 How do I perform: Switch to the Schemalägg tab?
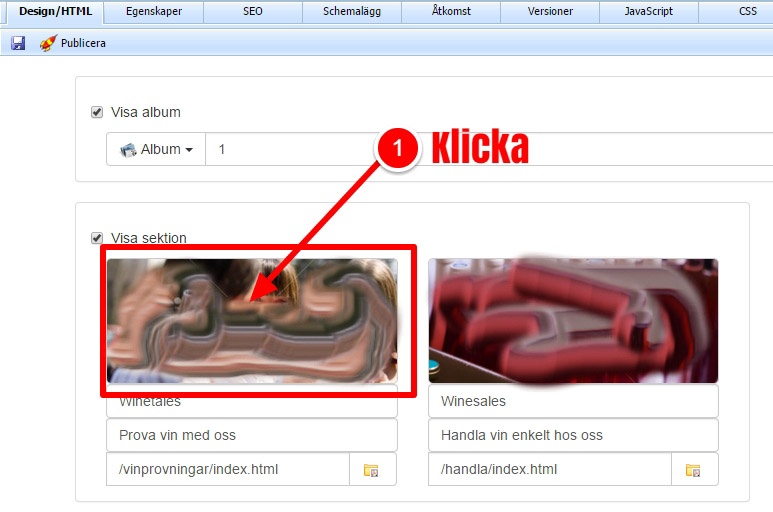click(x=352, y=11)
